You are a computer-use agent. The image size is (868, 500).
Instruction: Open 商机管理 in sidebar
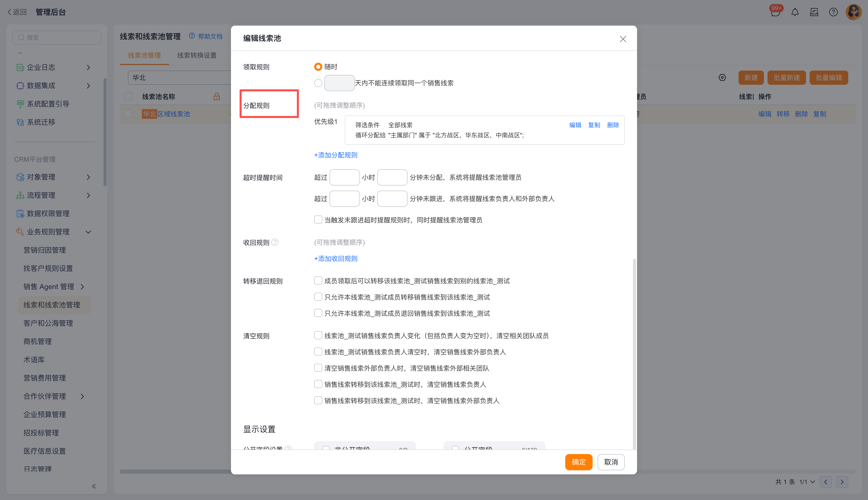tap(37, 341)
